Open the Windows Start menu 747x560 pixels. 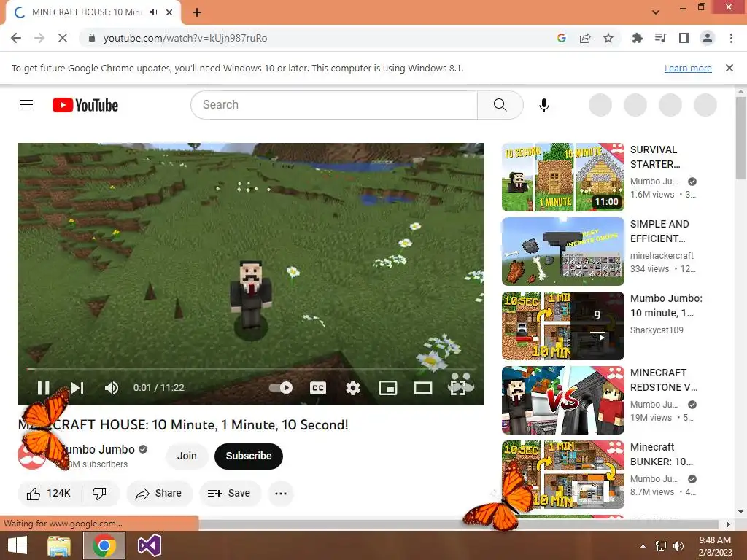point(18,545)
